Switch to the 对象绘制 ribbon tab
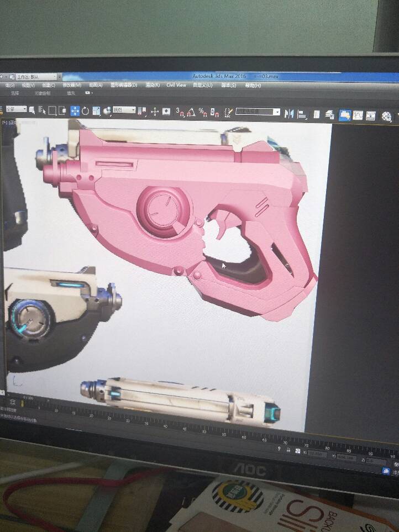This screenshot has width=399, height=532. point(43,93)
